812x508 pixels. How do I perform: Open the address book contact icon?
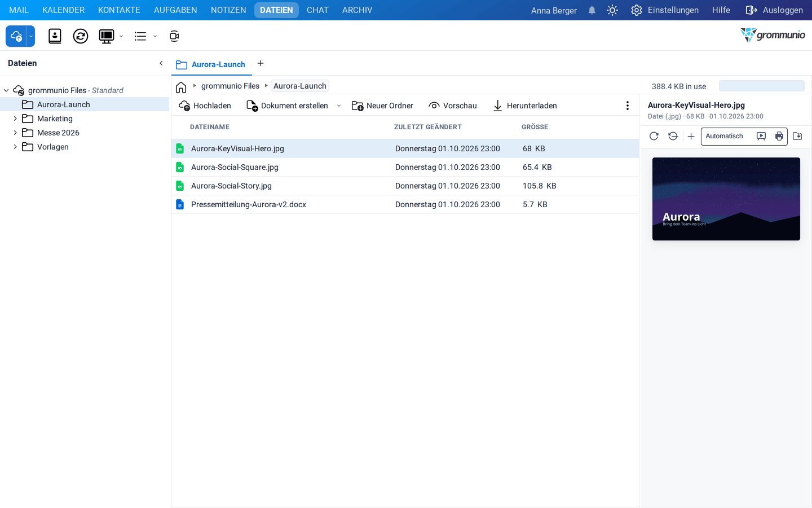[55, 36]
